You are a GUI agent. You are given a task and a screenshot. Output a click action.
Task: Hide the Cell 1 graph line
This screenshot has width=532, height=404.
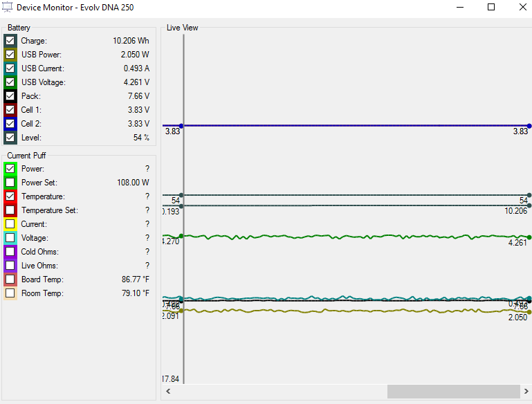click(x=10, y=110)
